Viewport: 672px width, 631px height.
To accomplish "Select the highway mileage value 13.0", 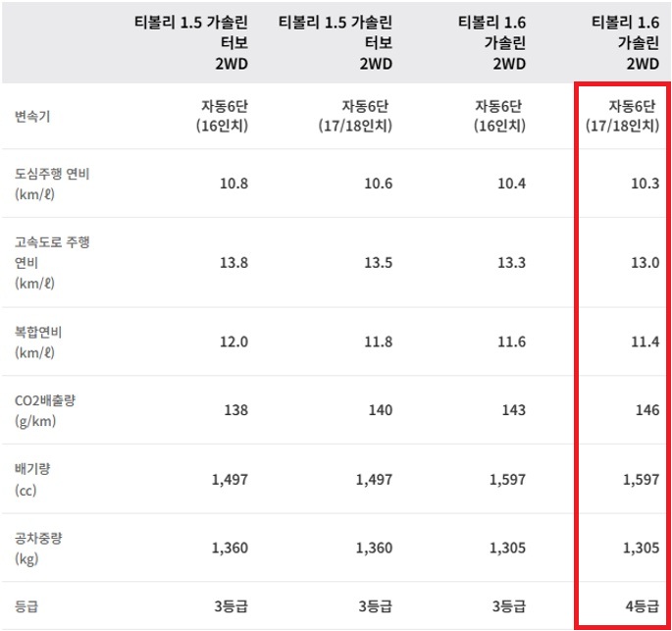I will [646, 263].
